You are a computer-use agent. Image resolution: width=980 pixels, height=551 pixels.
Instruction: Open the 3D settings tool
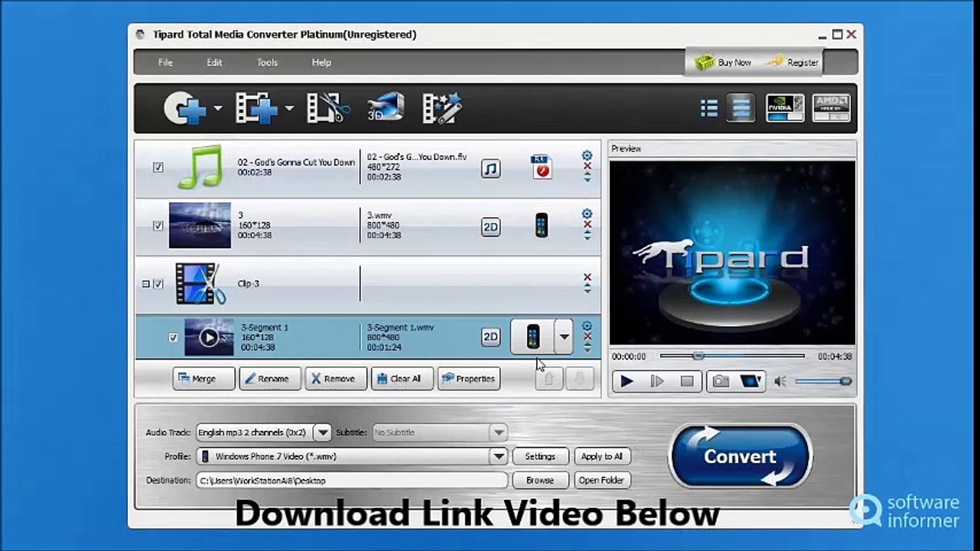[385, 108]
